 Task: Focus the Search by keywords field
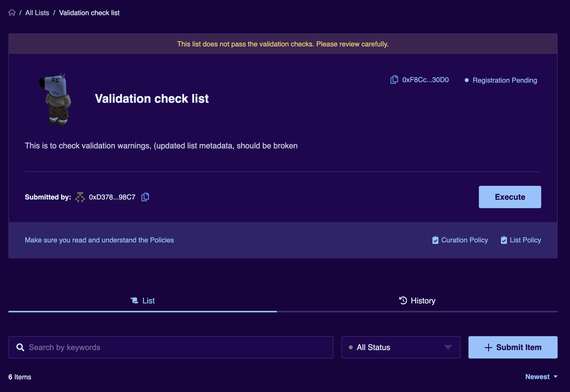(x=174, y=347)
